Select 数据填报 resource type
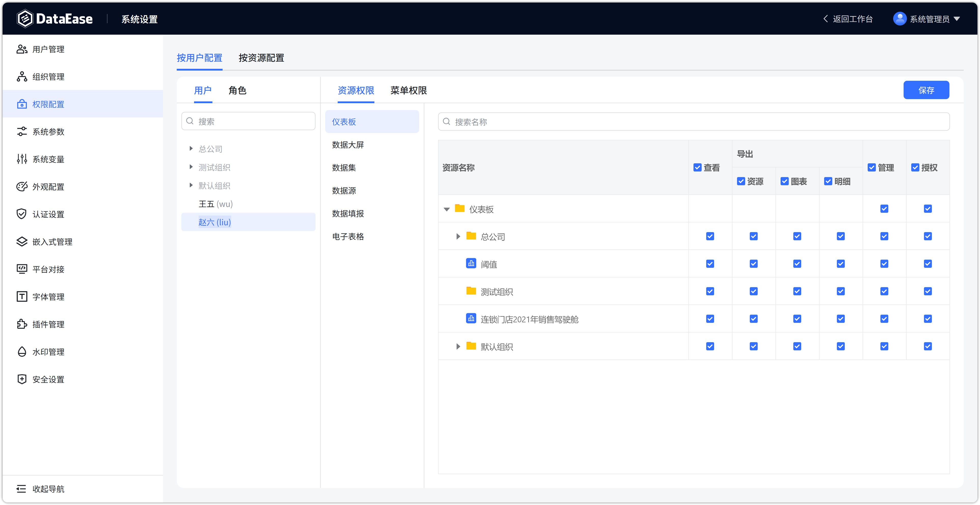This screenshot has height=505, width=980. coord(372,214)
